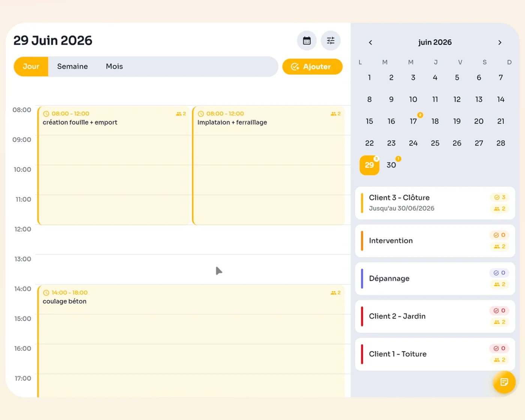
Task: Click the yellow notes floating button
Action: [x=504, y=382]
